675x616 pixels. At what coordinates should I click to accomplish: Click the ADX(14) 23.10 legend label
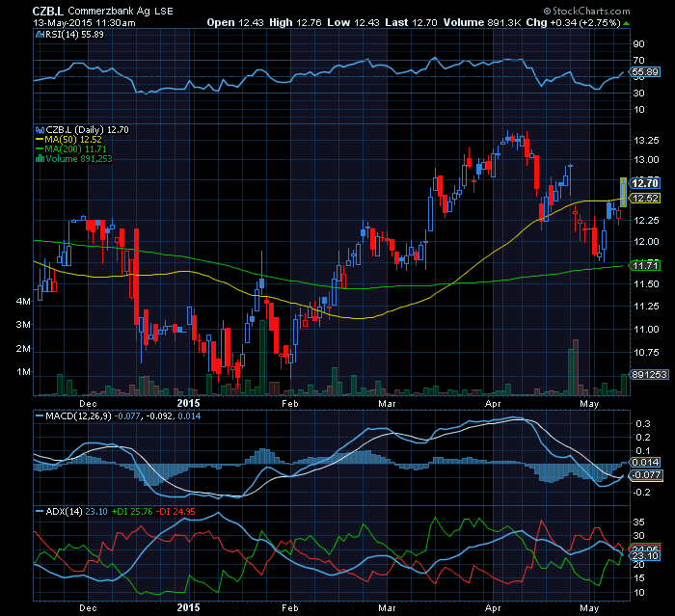pyautogui.click(x=76, y=512)
